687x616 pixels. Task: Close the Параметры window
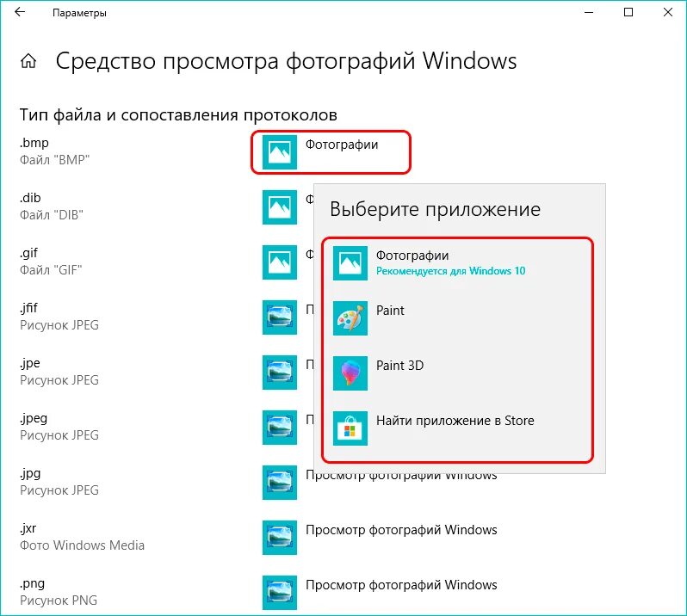[x=668, y=12]
